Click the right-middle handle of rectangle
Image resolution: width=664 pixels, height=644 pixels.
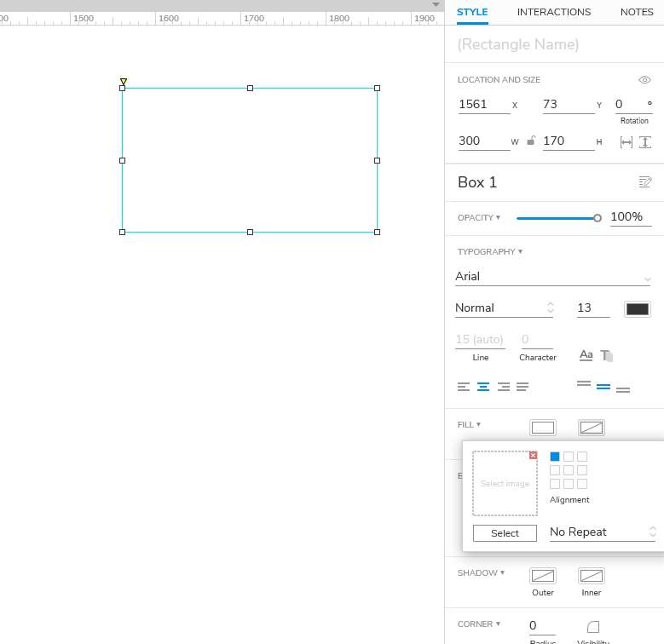377,160
